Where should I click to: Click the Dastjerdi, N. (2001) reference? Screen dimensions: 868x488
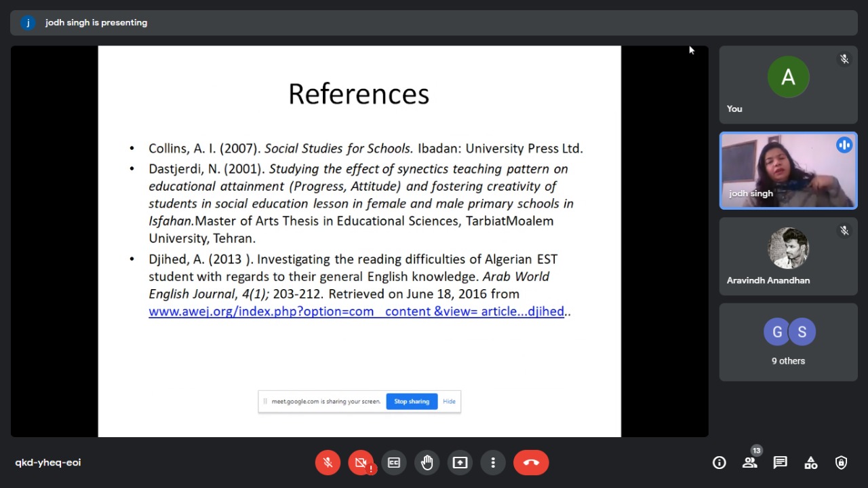(x=361, y=203)
